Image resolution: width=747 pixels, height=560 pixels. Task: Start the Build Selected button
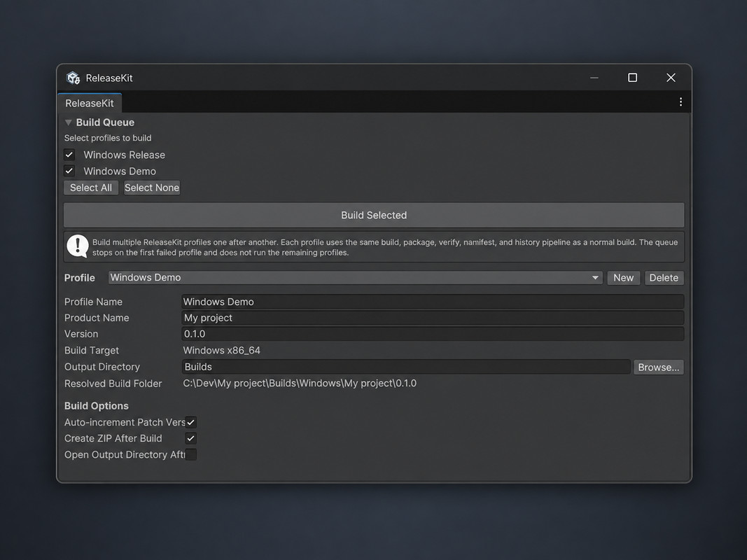374,215
